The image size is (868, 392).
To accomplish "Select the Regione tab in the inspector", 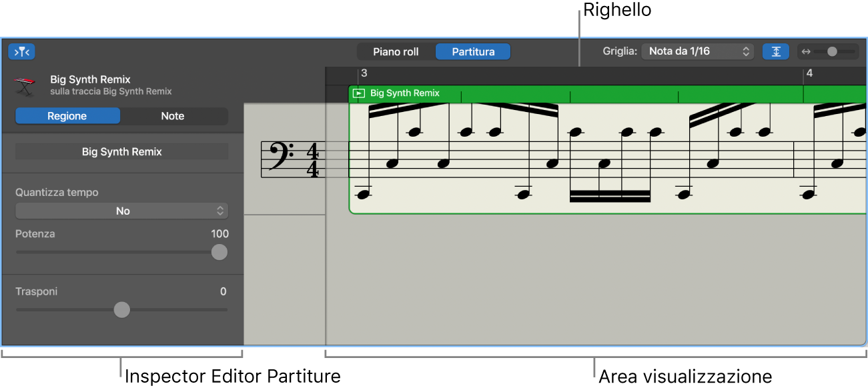I will (x=67, y=116).
